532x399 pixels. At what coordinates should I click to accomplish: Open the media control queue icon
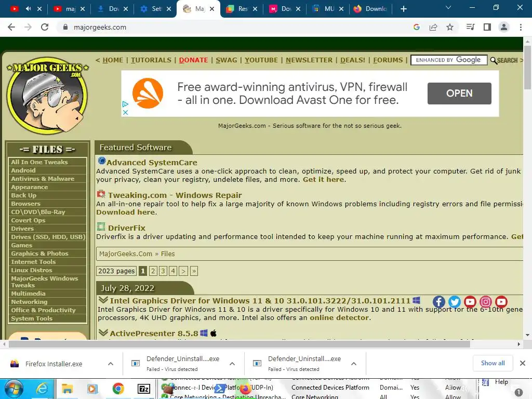point(470,27)
